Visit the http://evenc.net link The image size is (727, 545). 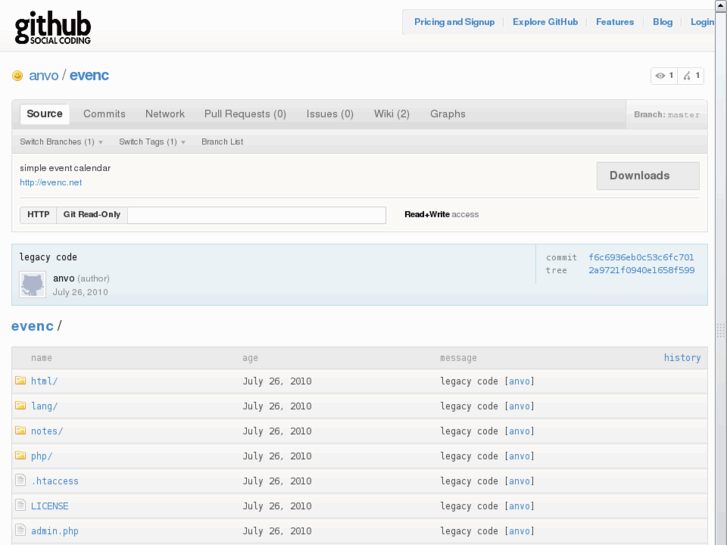(51, 183)
